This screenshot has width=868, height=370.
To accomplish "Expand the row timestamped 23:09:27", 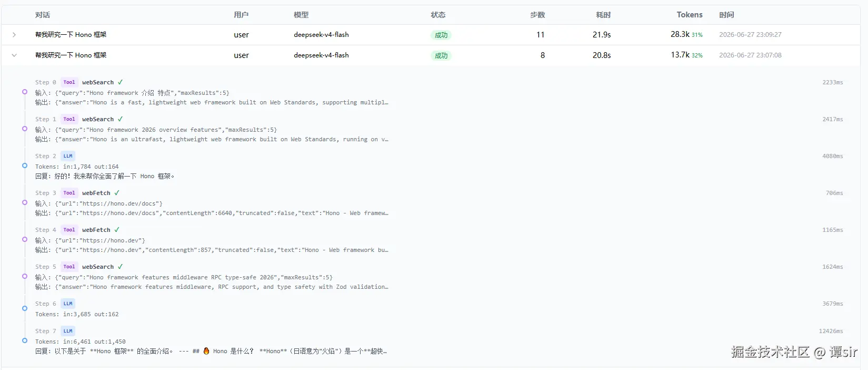I will pos(14,35).
